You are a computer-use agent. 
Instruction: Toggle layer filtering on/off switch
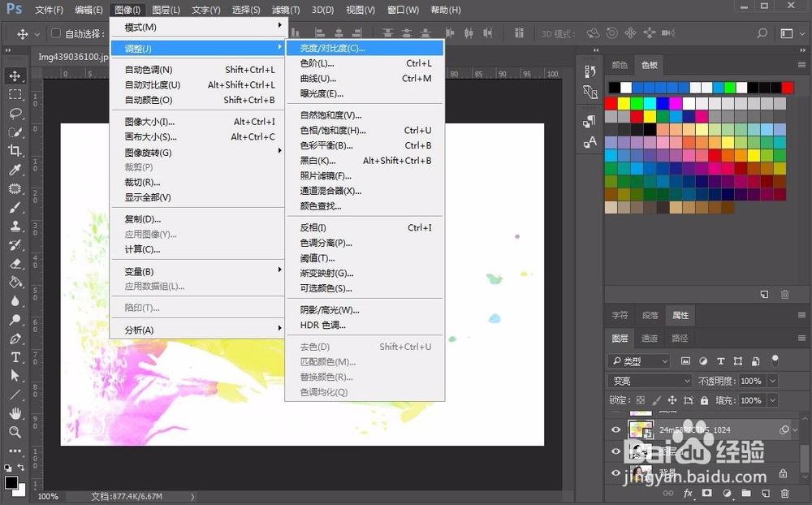click(x=775, y=360)
